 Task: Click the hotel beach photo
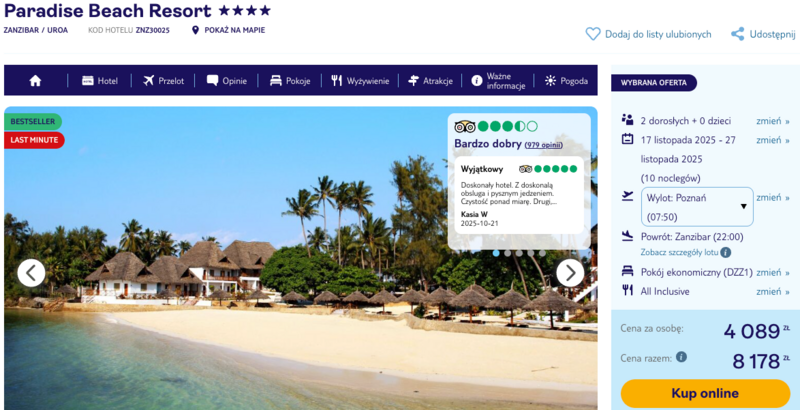[x=230, y=306]
